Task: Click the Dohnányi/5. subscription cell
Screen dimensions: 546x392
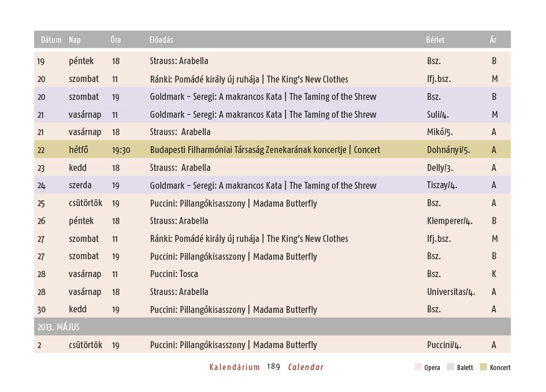Action: (448, 150)
